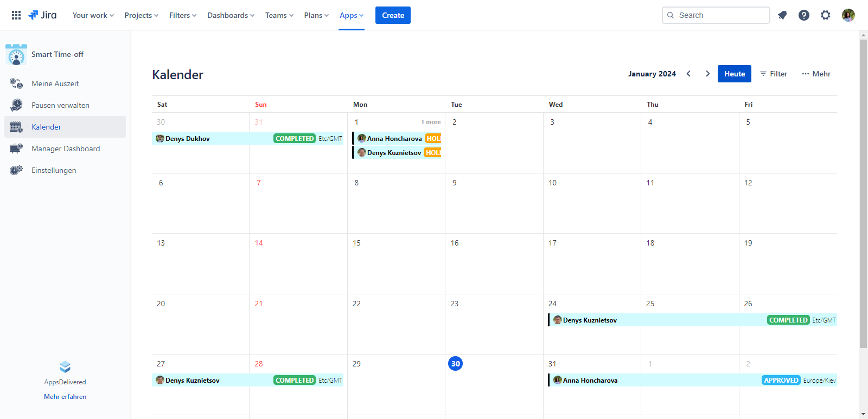
Task: Open the Jira app switcher grid icon
Action: [16, 15]
